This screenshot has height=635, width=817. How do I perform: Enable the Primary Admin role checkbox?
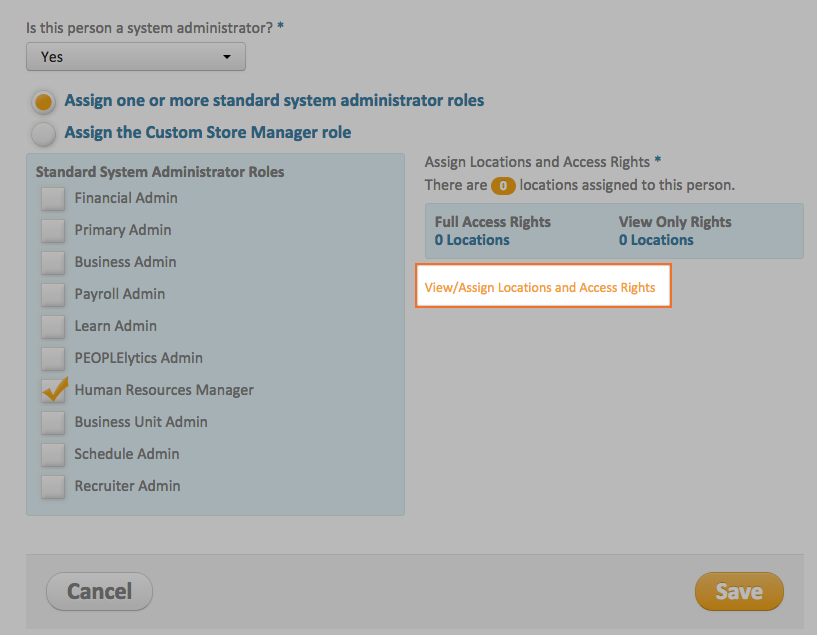(53, 230)
